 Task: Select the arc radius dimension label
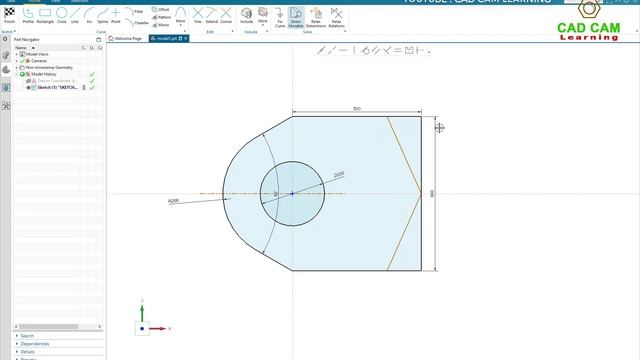(173, 201)
